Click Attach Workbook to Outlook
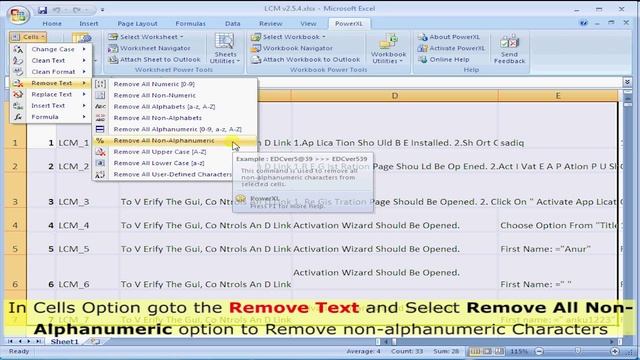640x360 pixels. [306, 60]
